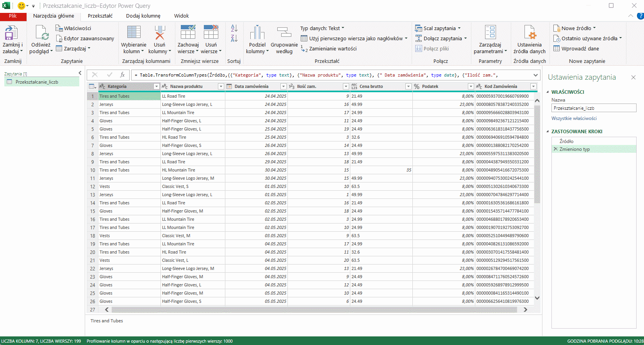Sort descending with the Z-A icon
The height and width of the screenshot is (345, 644).
(234, 38)
